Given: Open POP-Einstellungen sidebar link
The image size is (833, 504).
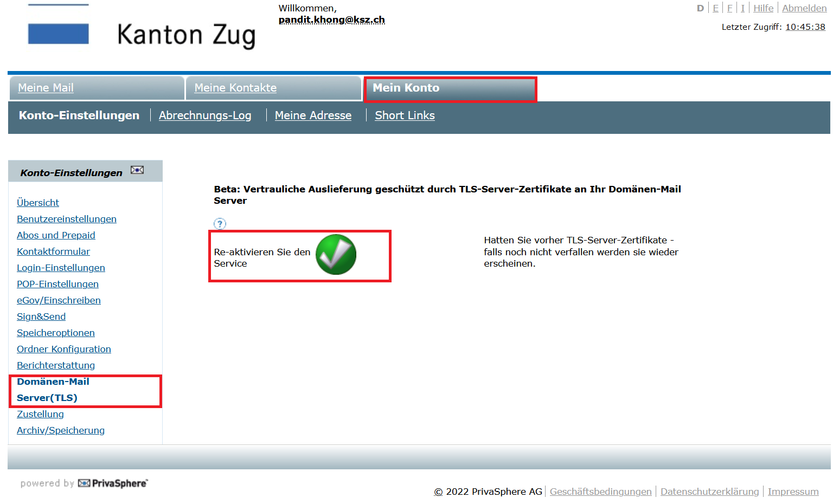Looking at the screenshot, I should [x=57, y=284].
